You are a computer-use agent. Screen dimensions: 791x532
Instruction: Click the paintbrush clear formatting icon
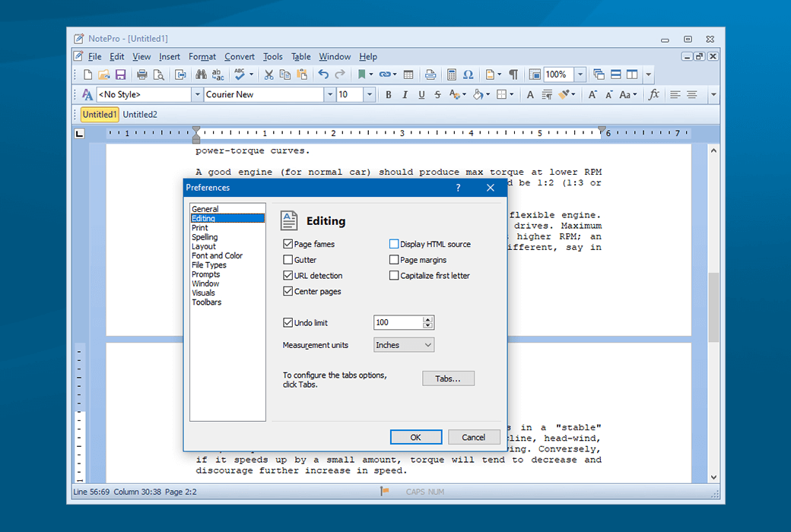pos(564,95)
